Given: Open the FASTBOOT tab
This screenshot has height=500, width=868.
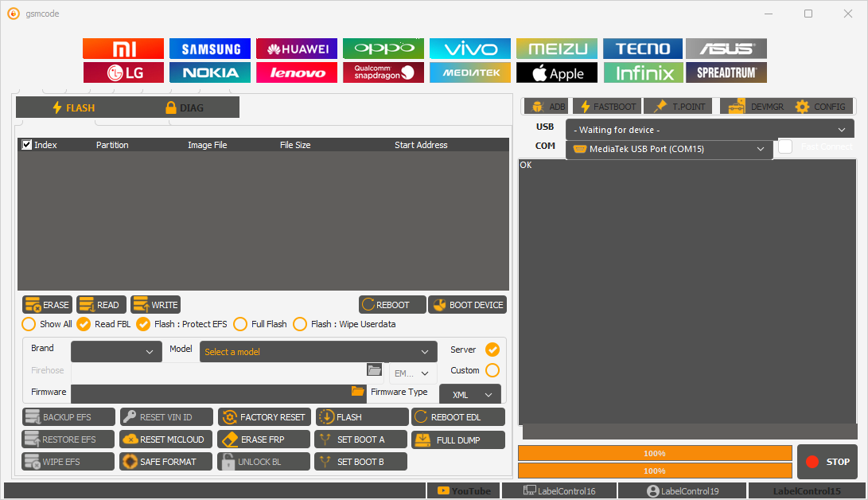Looking at the screenshot, I should pyautogui.click(x=607, y=107).
